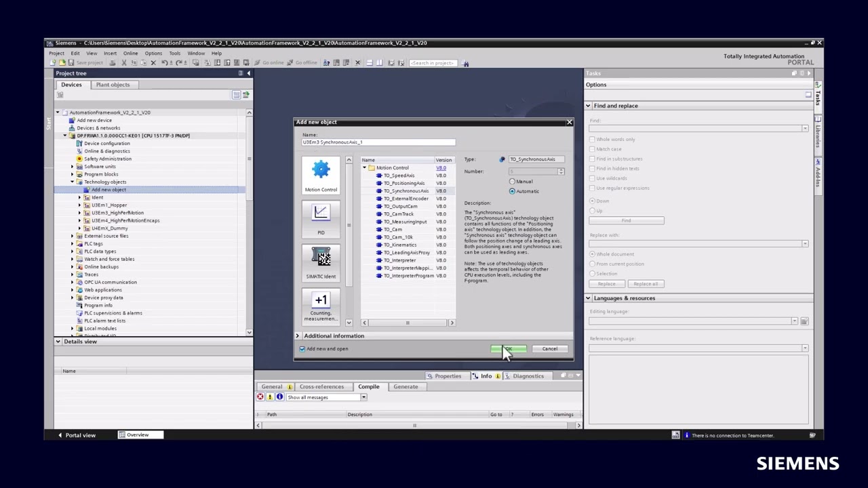
Task: Click the Teamcenter connection info icon in status bar
Action: click(x=686, y=435)
